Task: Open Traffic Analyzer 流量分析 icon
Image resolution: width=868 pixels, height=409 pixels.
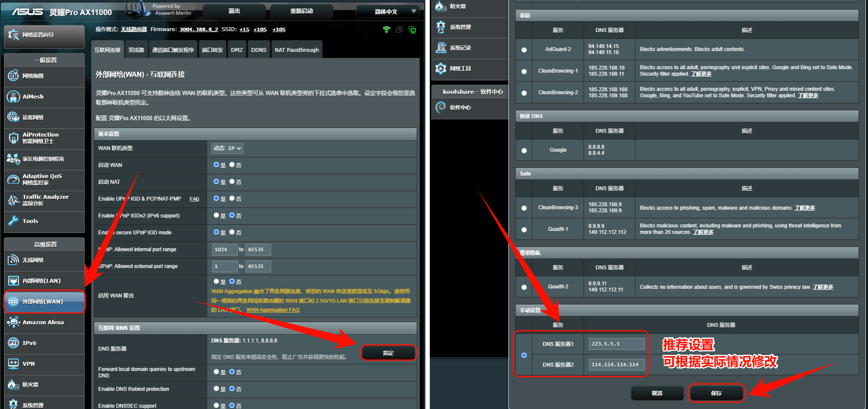Action: [13, 200]
